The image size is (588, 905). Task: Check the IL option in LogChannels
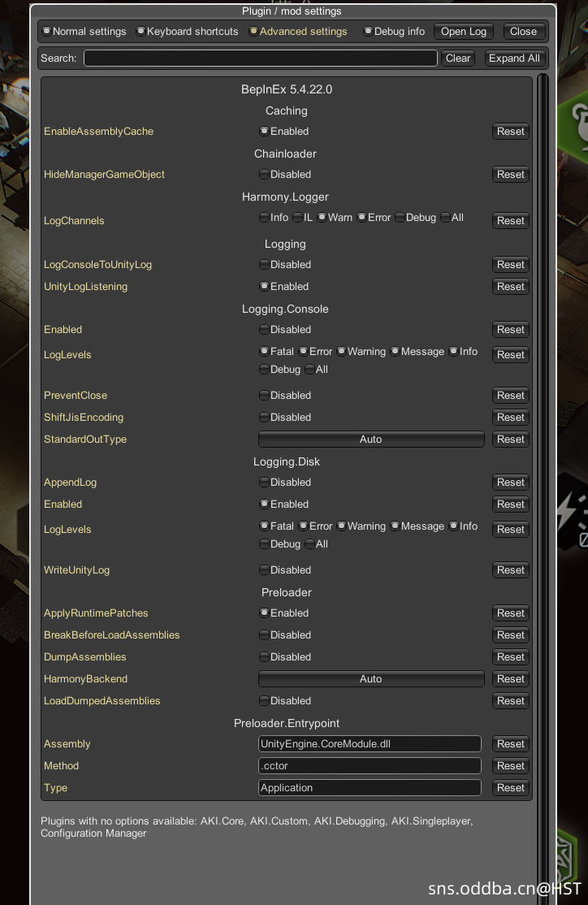298,218
